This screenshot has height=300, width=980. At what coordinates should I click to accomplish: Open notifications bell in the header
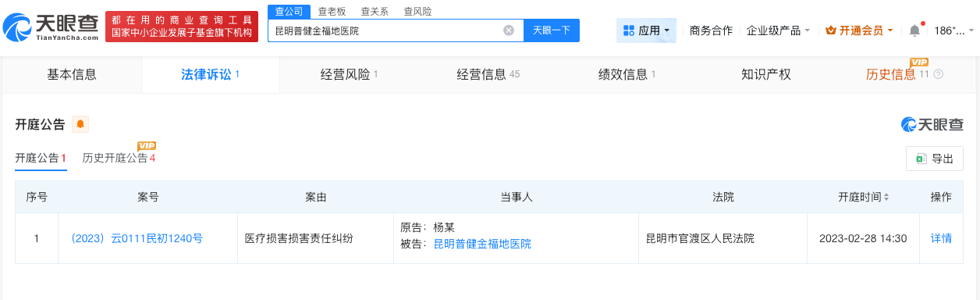pos(914,30)
